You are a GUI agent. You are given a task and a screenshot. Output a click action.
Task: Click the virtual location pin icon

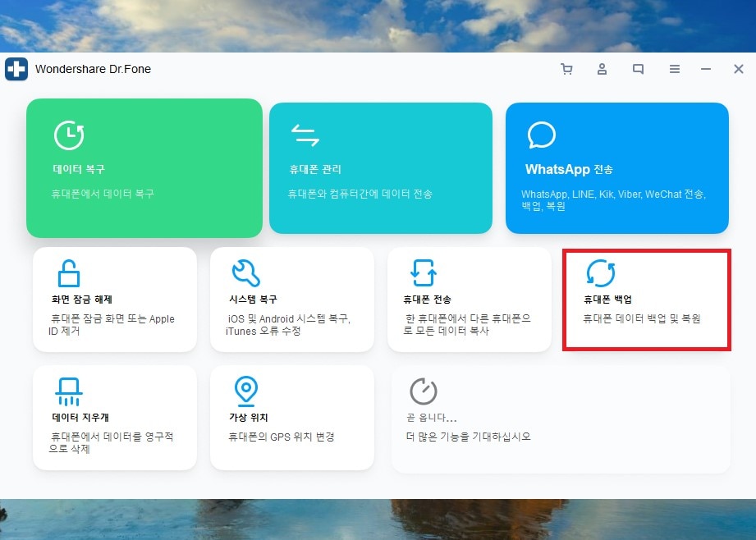point(246,391)
